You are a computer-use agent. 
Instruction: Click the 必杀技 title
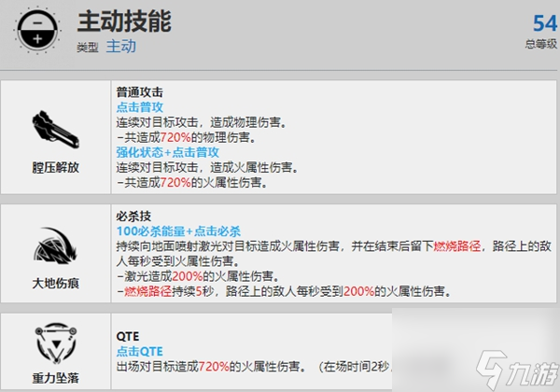pyautogui.click(x=133, y=216)
